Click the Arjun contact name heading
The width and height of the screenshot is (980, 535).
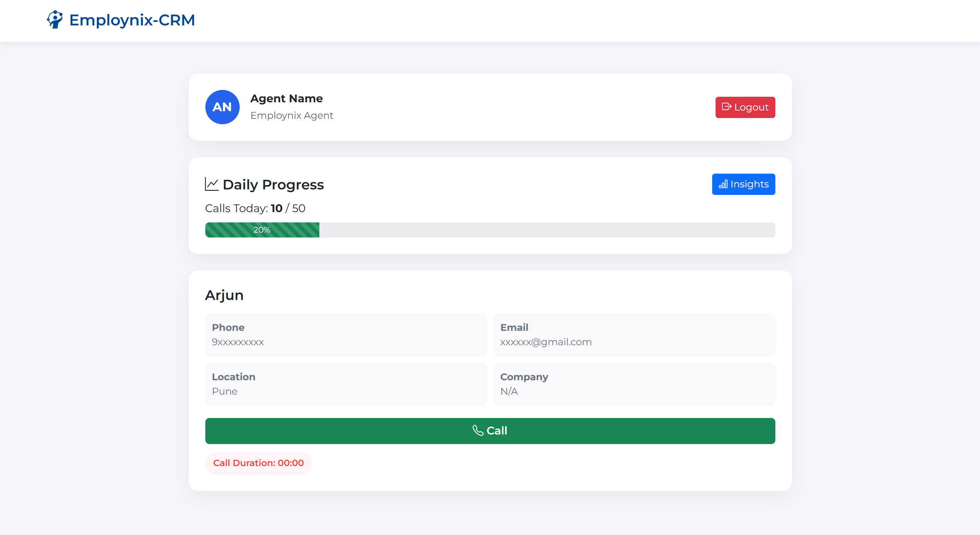tap(224, 295)
